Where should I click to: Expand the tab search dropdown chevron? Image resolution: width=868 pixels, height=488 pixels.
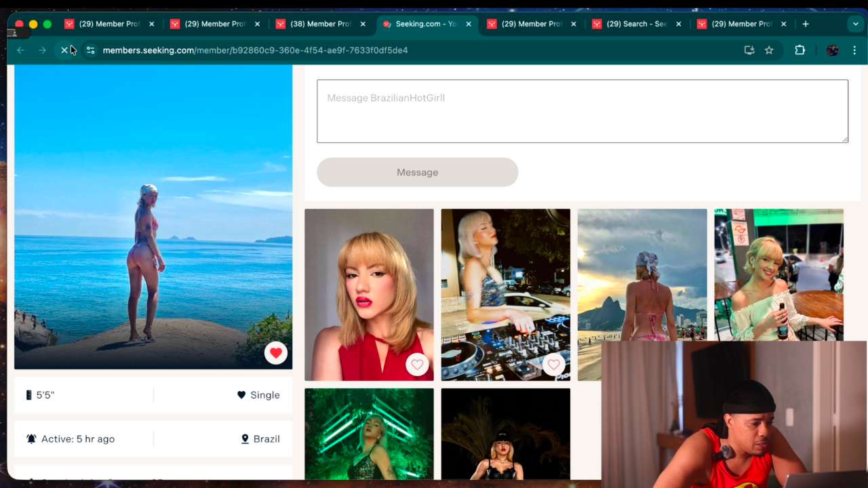point(855,24)
